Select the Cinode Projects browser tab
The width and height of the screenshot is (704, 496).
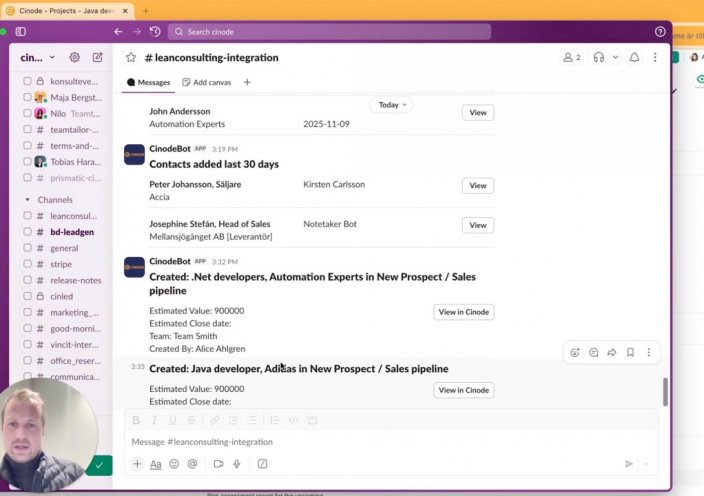[67, 10]
